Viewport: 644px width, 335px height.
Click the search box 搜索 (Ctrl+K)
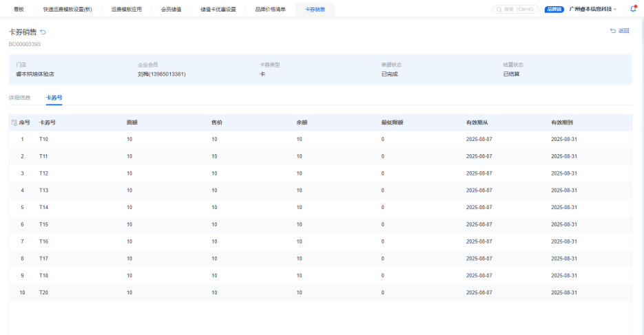pos(516,10)
